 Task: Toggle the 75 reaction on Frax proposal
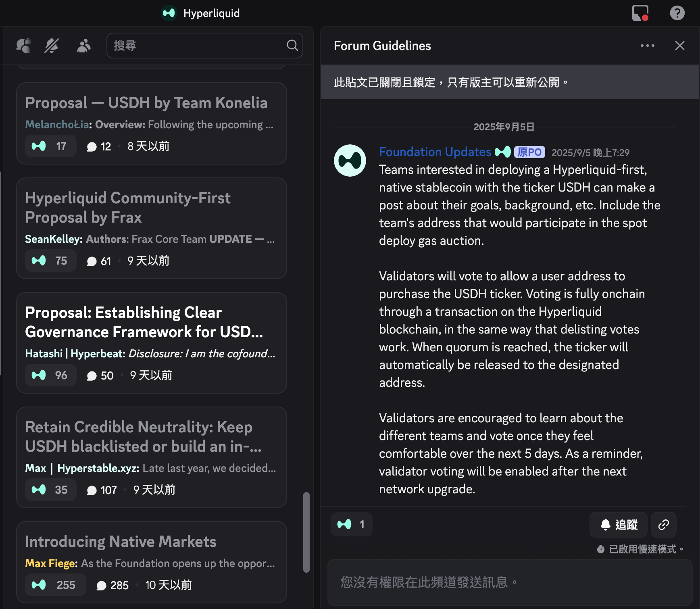(51, 261)
